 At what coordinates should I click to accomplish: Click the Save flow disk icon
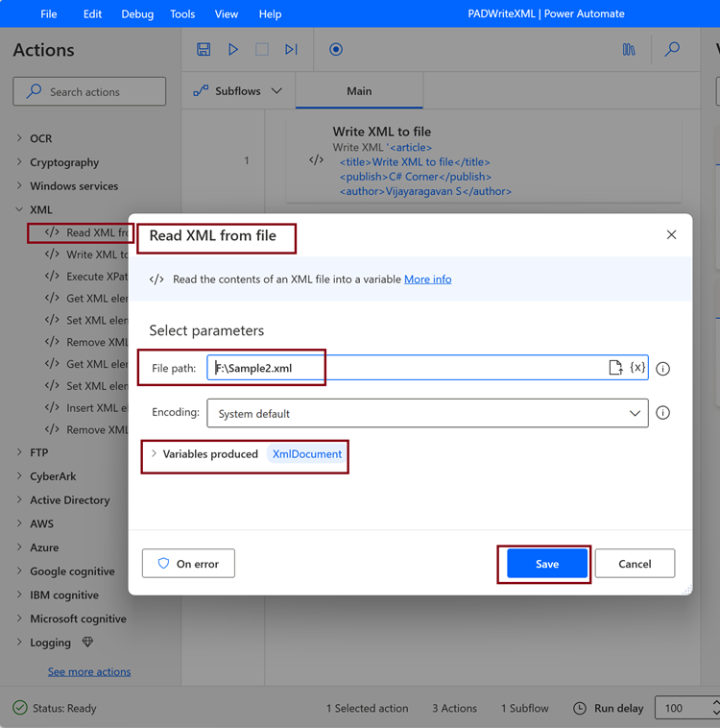click(x=204, y=49)
